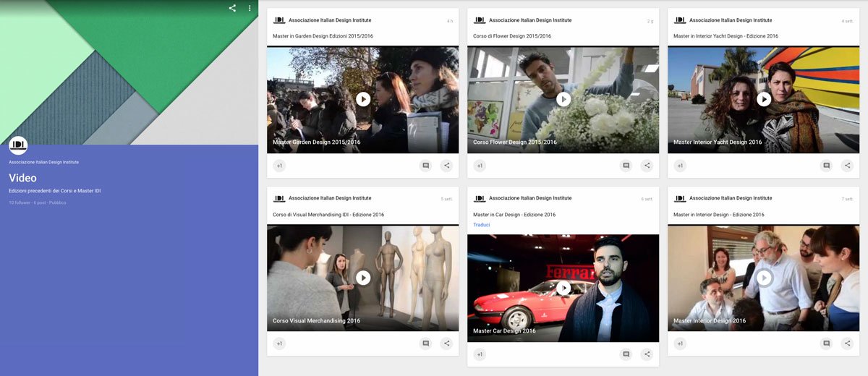Share the Flower Design post

647,166
